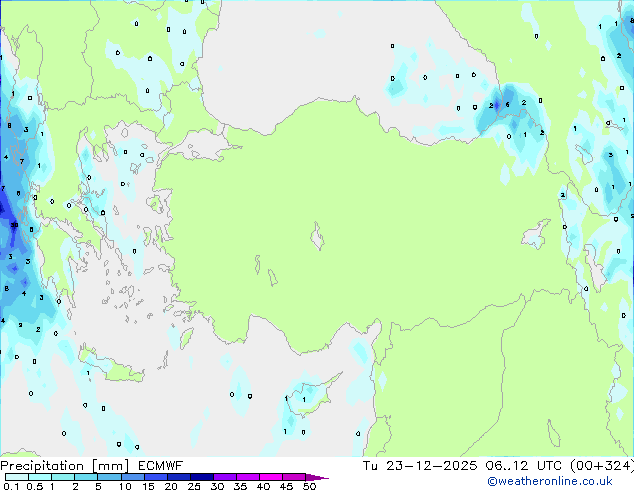
Task: Click the 0.5–1 mm legend swatch
Action: 40,477
